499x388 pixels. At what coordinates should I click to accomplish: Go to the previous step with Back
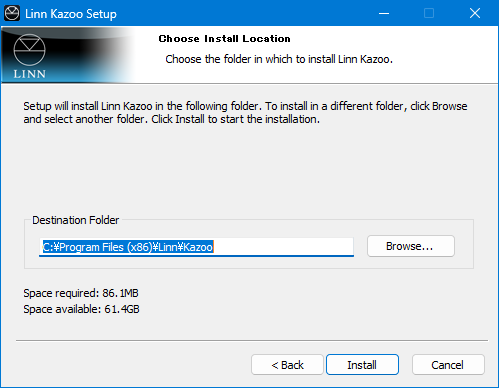tap(287, 365)
